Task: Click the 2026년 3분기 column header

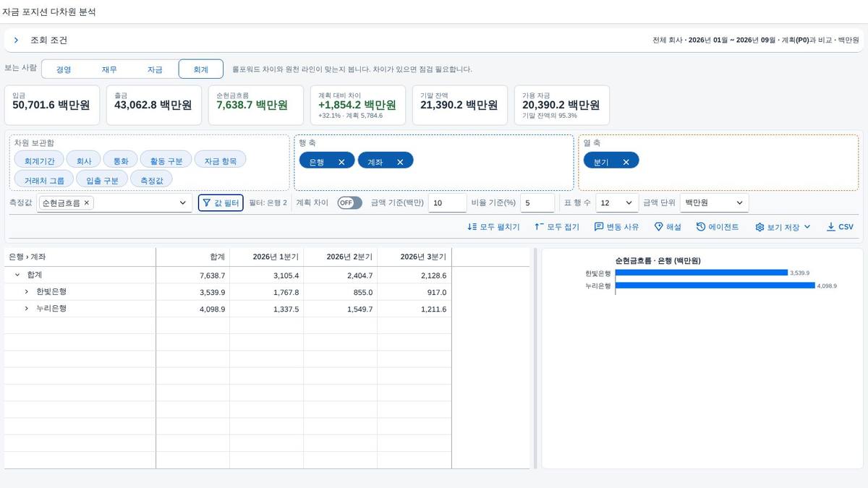Action: pyautogui.click(x=414, y=257)
